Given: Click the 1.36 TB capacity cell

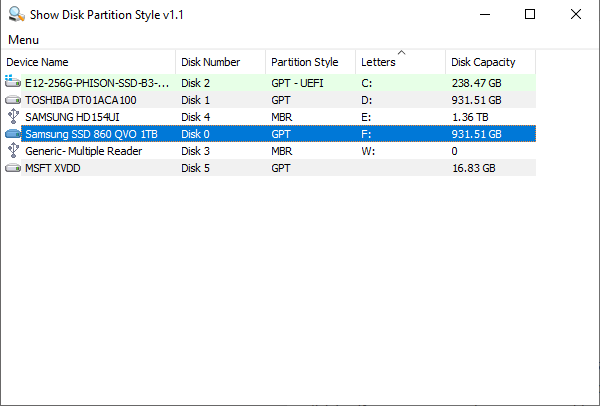Looking at the screenshot, I should (x=470, y=117).
